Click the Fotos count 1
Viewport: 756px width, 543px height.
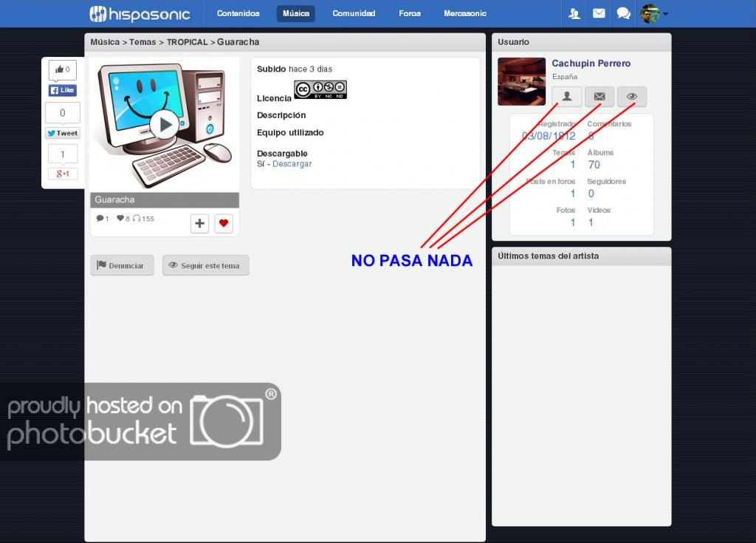coord(573,223)
